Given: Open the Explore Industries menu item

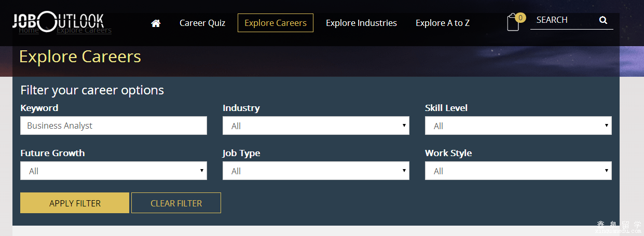Looking at the screenshot, I should (361, 23).
